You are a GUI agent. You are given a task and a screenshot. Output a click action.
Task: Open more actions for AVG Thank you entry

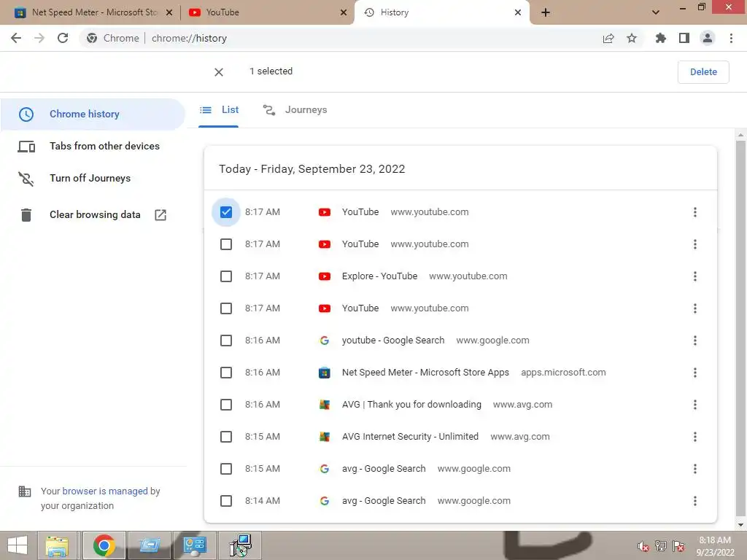coord(695,405)
